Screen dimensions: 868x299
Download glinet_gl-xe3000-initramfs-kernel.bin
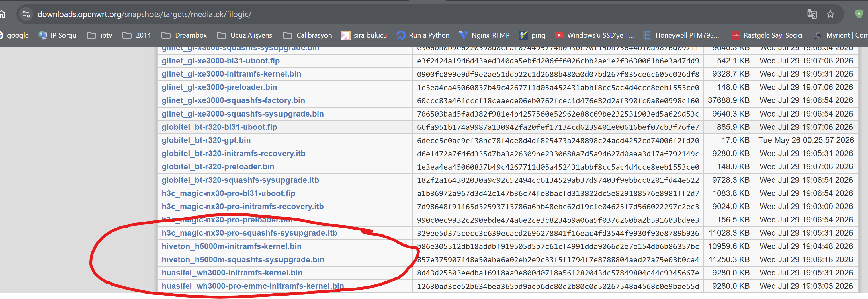tap(231, 74)
